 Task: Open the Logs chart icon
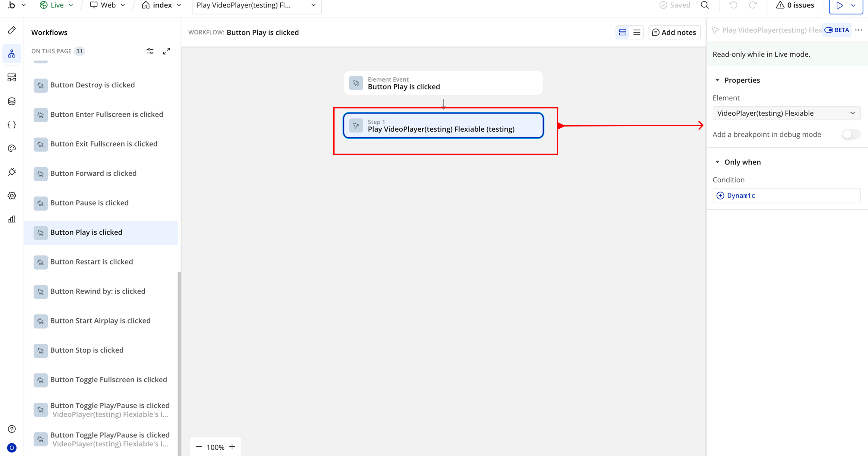(x=12, y=219)
